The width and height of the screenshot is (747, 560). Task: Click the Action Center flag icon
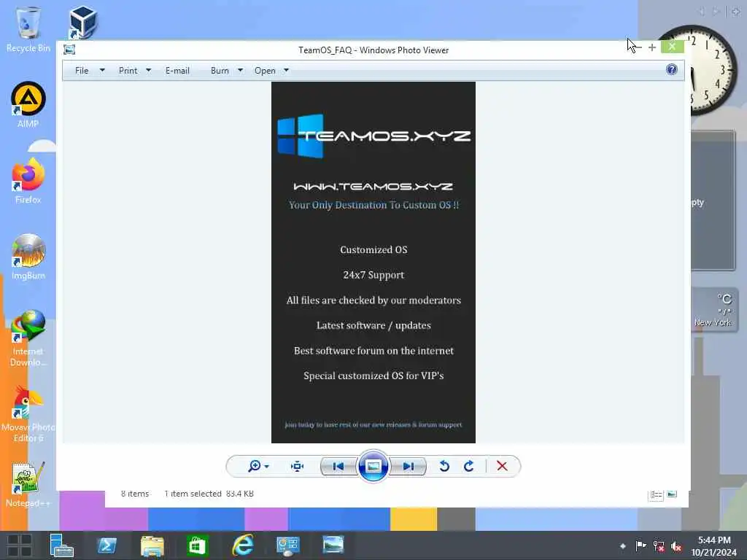(x=640, y=545)
